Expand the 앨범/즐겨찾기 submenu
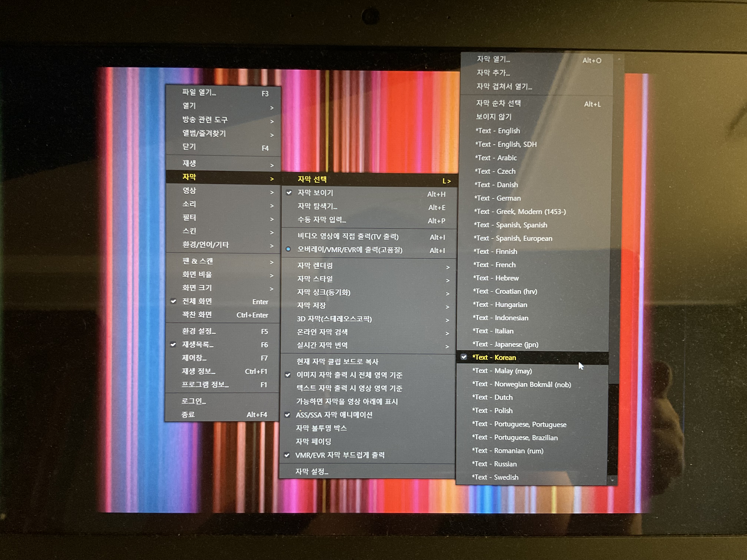Screen dimensions: 747x560 (224, 134)
